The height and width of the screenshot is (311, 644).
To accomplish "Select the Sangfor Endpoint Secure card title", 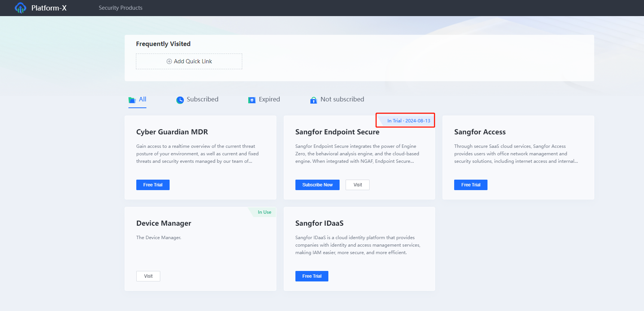I will pos(337,132).
